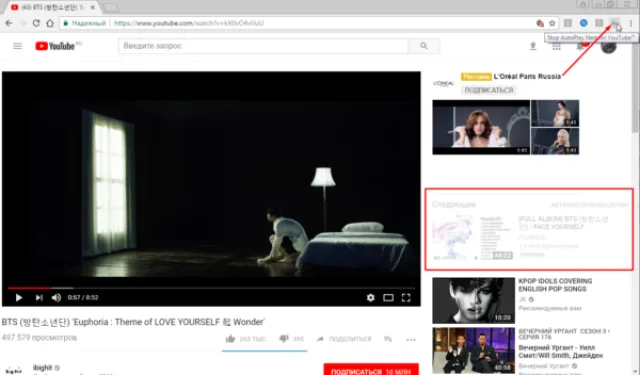640x375 pixels.
Task: Open main L'Oréal ad thumbnail
Action: (481, 127)
